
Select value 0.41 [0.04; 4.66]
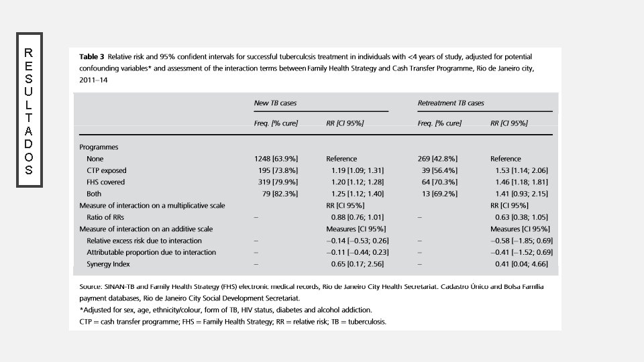(x=521, y=264)
